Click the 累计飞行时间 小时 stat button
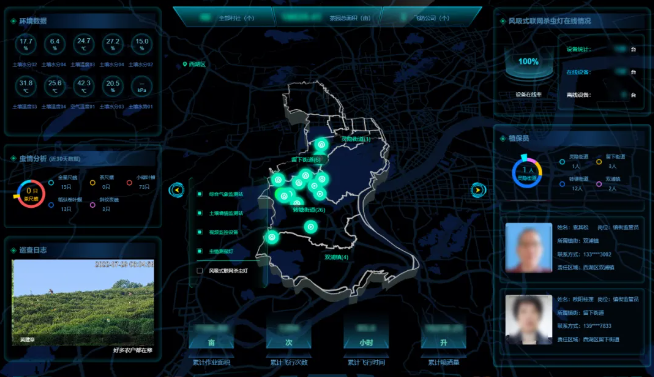654x377 pixels. pyautogui.click(x=366, y=336)
